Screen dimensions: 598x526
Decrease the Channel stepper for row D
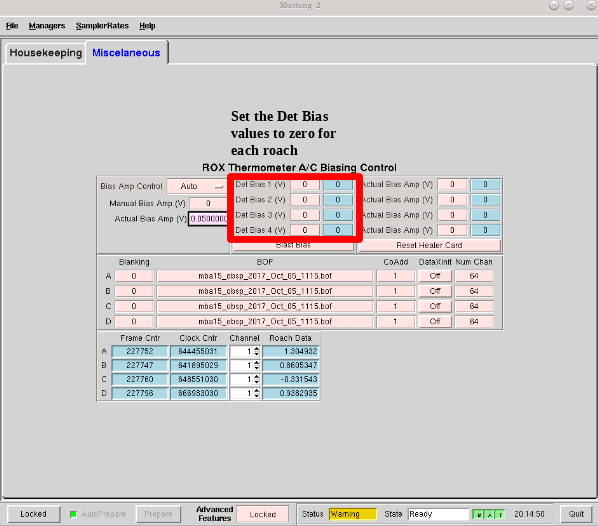pos(257,396)
